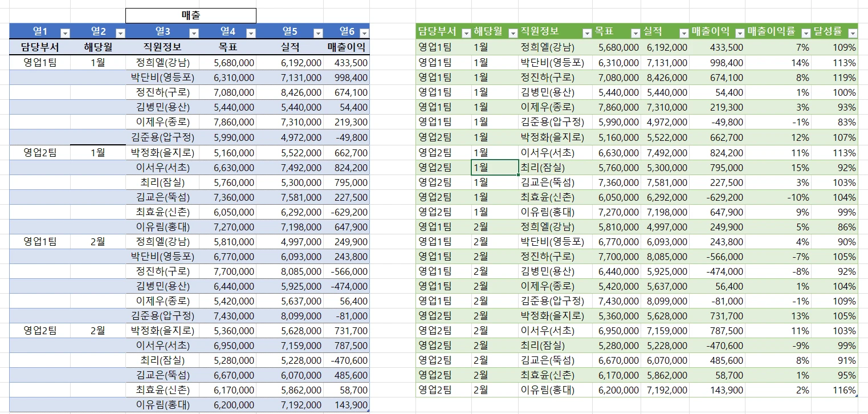This screenshot has height=414, width=868.
Task: Select the 매출 title cell
Action: pyautogui.click(x=190, y=15)
